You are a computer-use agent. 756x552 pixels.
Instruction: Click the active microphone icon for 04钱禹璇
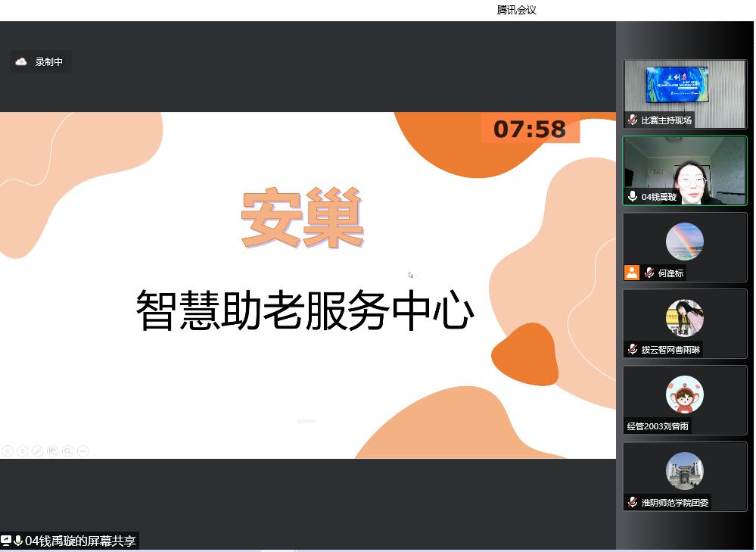(633, 197)
